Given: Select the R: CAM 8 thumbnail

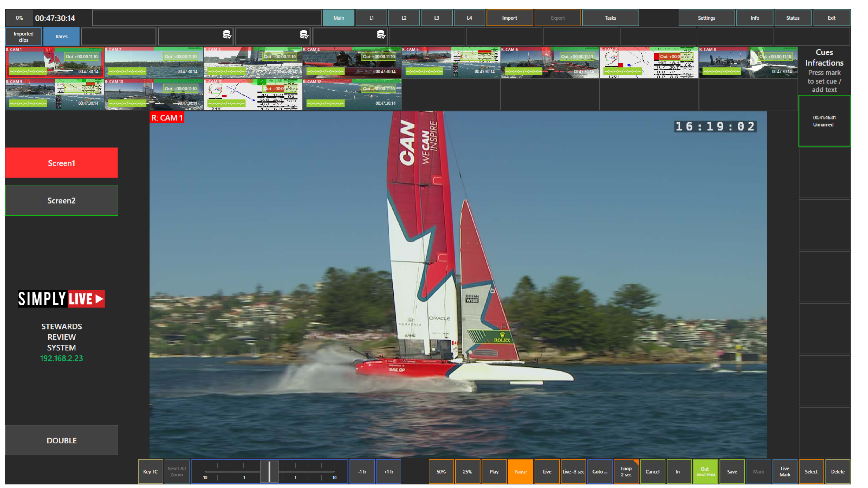Looking at the screenshot, I should (x=748, y=62).
